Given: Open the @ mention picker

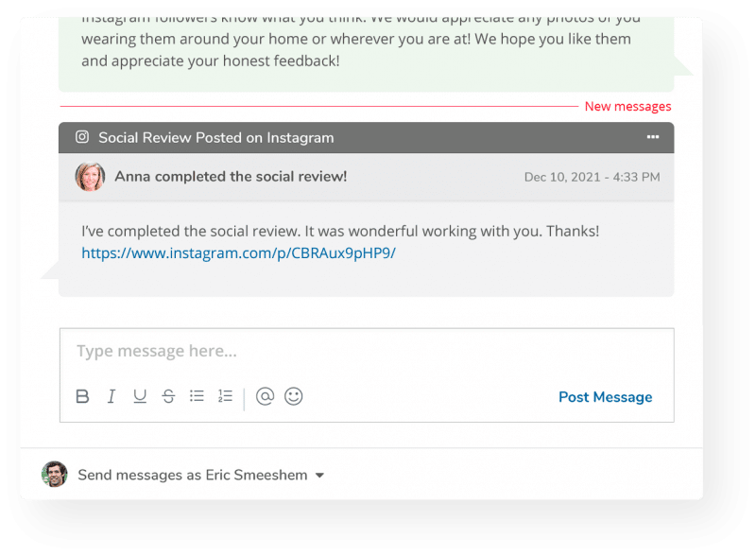Looking at the screenshot, I should 264,396.
